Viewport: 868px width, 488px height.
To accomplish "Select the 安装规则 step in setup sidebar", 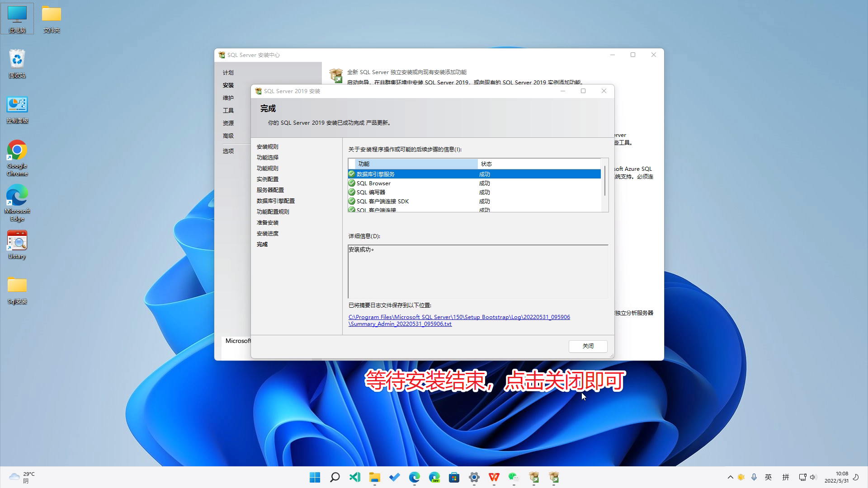I will click(268, 147).
